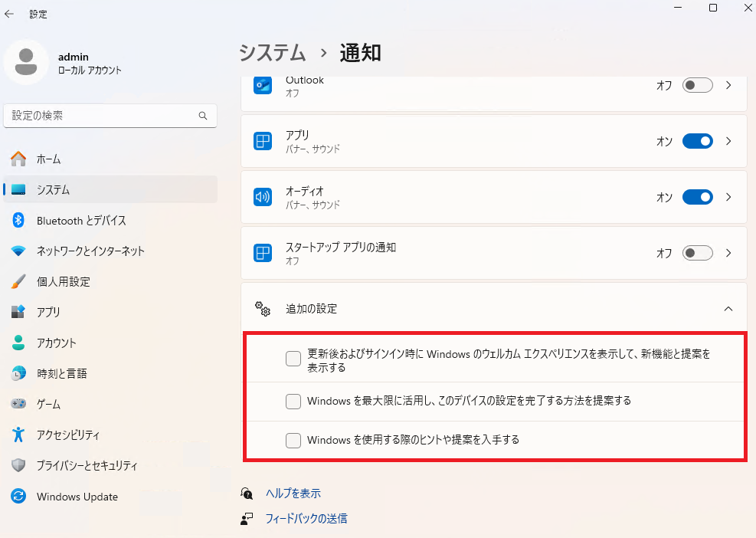This screenshot has height=538, width=756.
Task: Click the admin profile avatar
Action: (26, 62)
